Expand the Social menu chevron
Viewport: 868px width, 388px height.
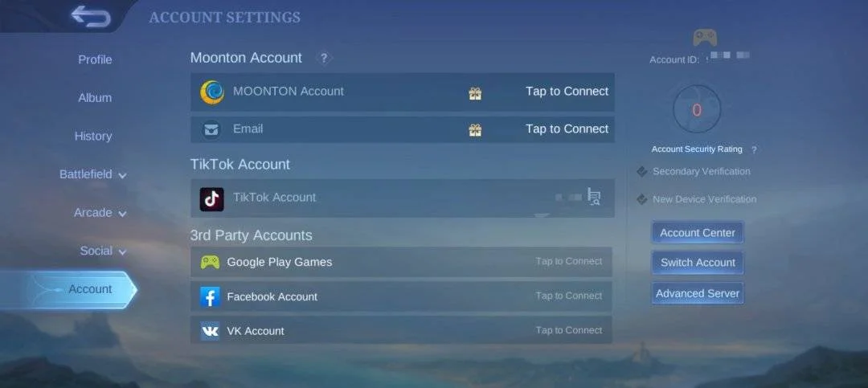[122, 252]
